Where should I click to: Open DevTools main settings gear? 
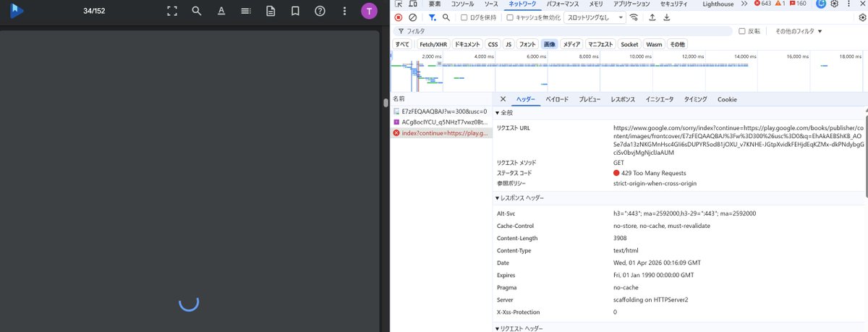[834, 4]
